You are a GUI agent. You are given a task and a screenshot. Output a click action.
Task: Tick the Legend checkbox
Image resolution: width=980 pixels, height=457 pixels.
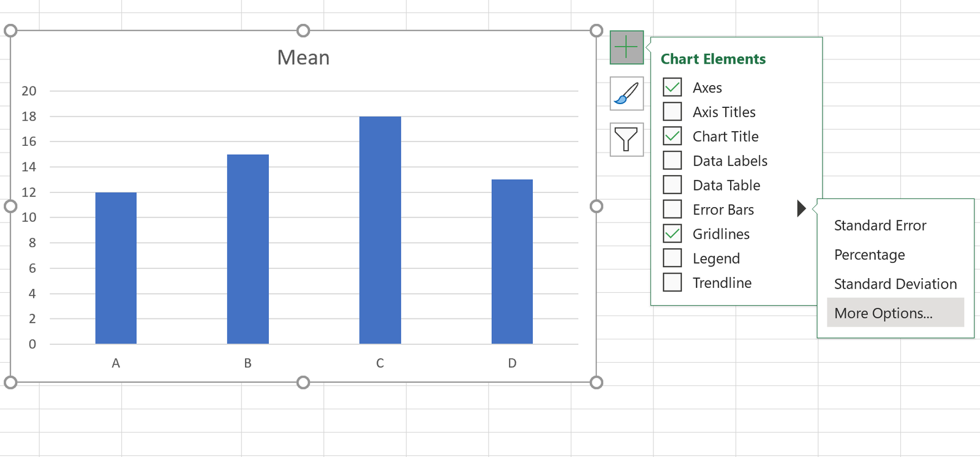tap(673, 258)
